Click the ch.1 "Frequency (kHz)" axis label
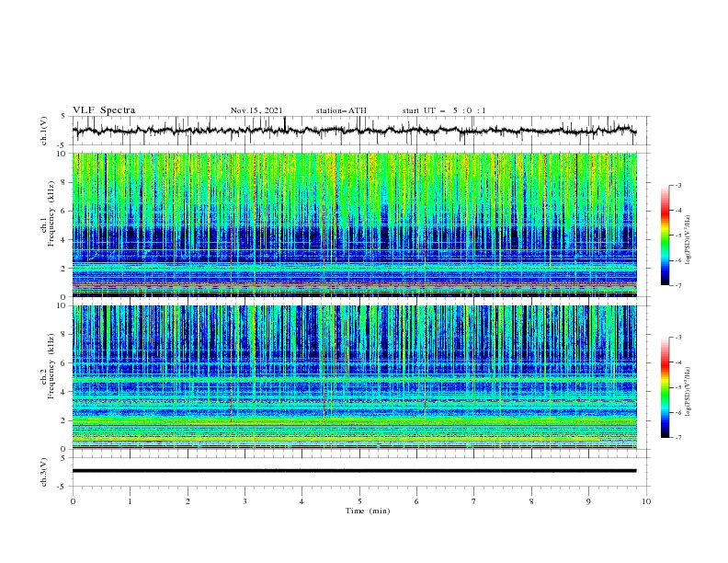The image size is (728, 563). coord(51,213)
